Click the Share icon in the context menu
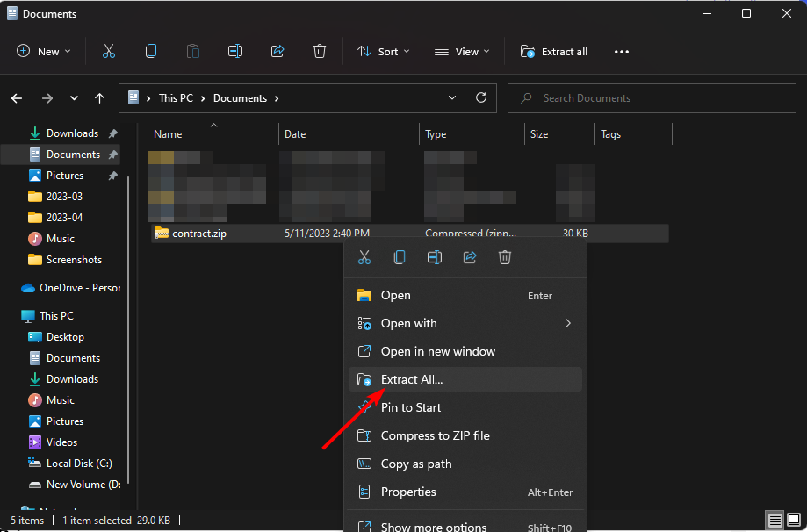The height and width of the screenshot is (532, 807). point(470,257)
